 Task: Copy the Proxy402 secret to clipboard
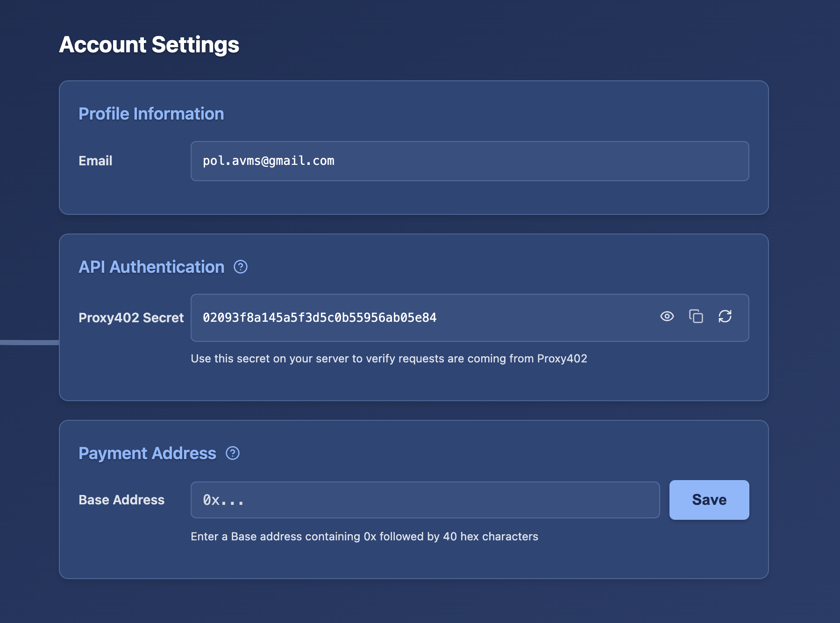point(696,317)
